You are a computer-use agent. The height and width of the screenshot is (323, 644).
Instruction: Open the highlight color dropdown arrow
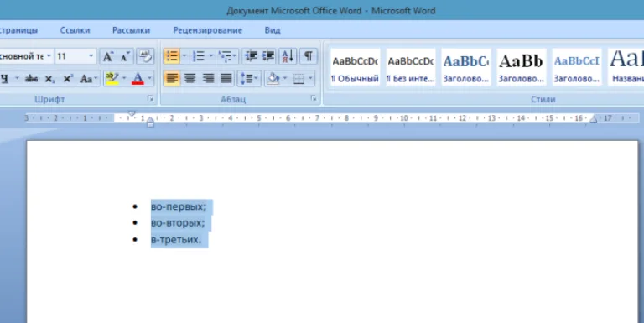(124, 78)
